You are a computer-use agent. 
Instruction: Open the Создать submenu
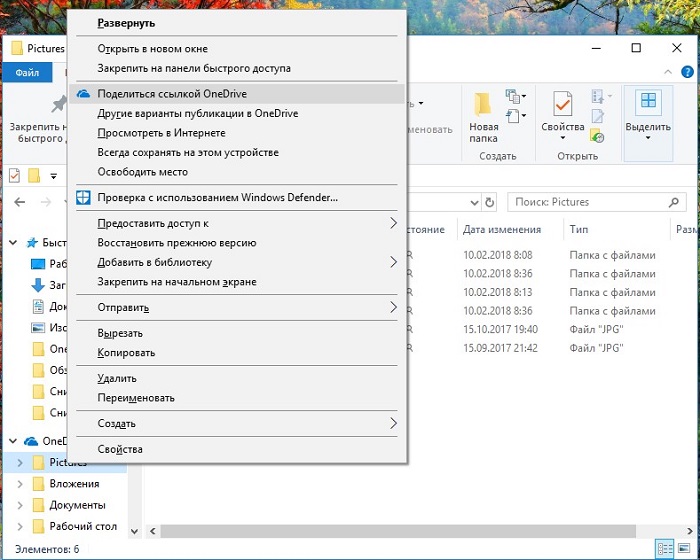[x=237, y=423]
